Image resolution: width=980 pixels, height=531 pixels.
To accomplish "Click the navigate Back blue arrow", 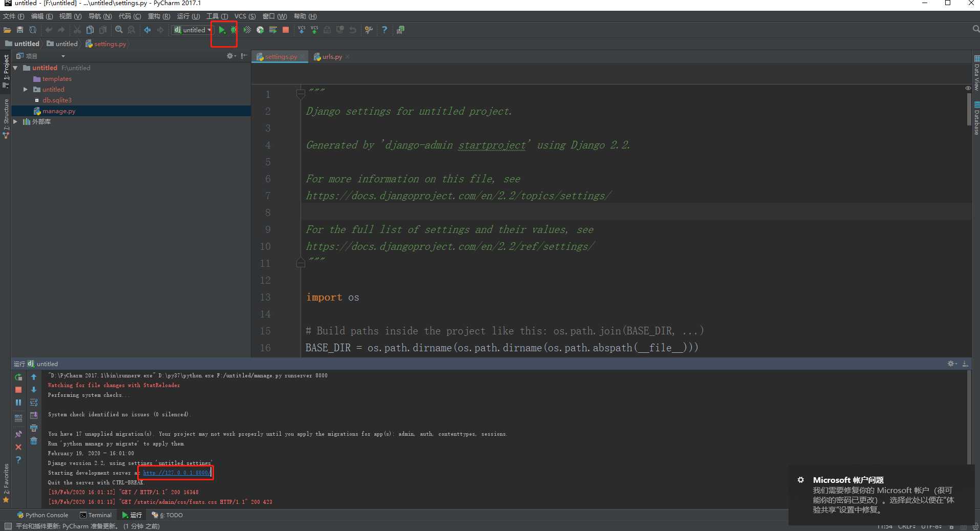I will (147, 30).
